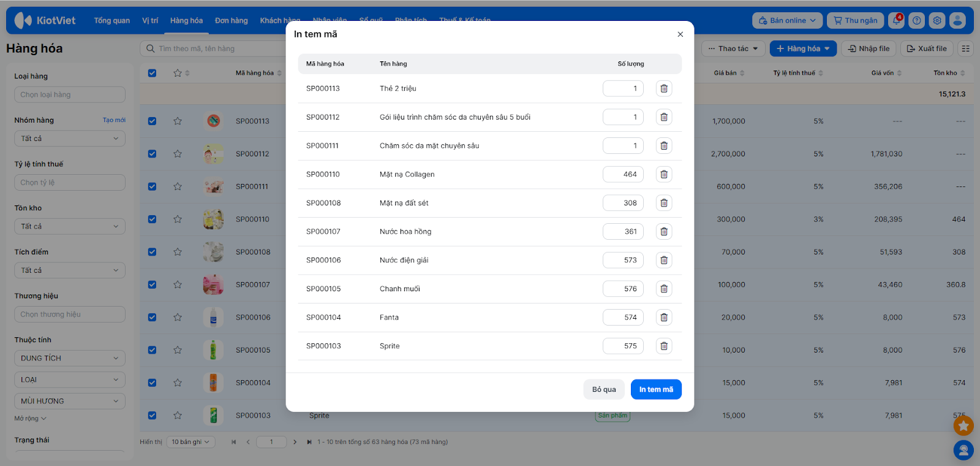Delete Nước điện giải row
Screen dimensions: 980x466
664,260
